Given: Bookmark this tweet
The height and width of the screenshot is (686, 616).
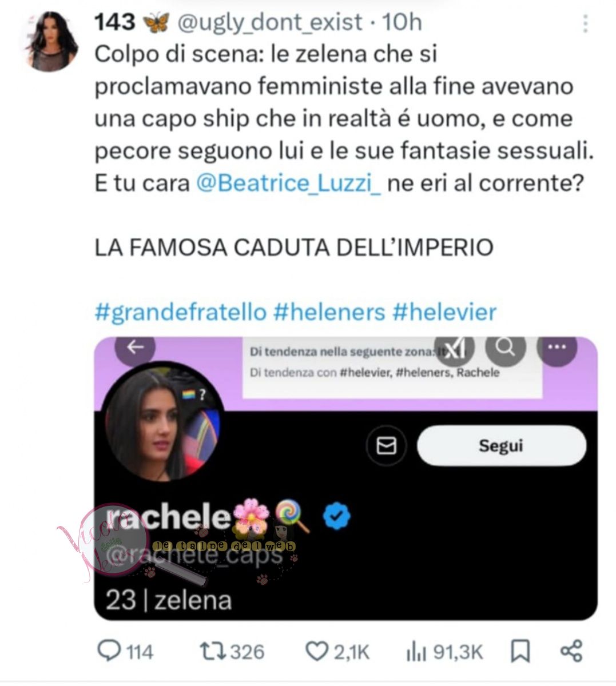Looking at the screenshot, I should point(520,651).
